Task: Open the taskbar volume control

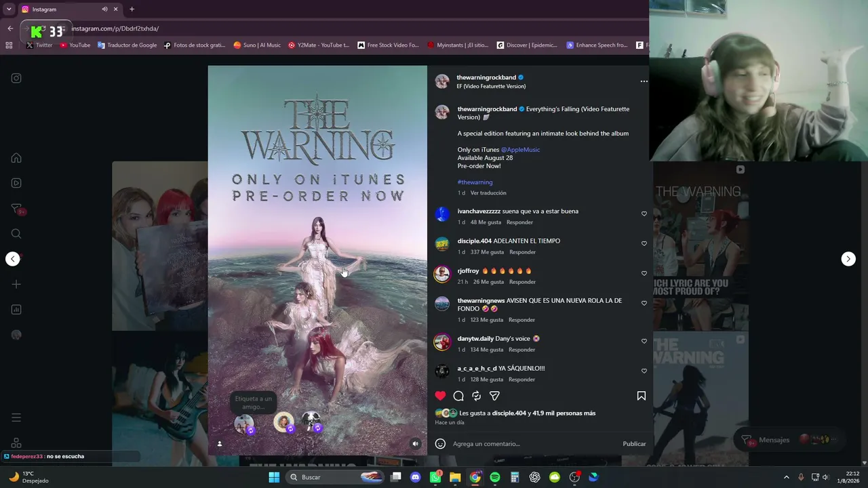Action: pos(825,477)
